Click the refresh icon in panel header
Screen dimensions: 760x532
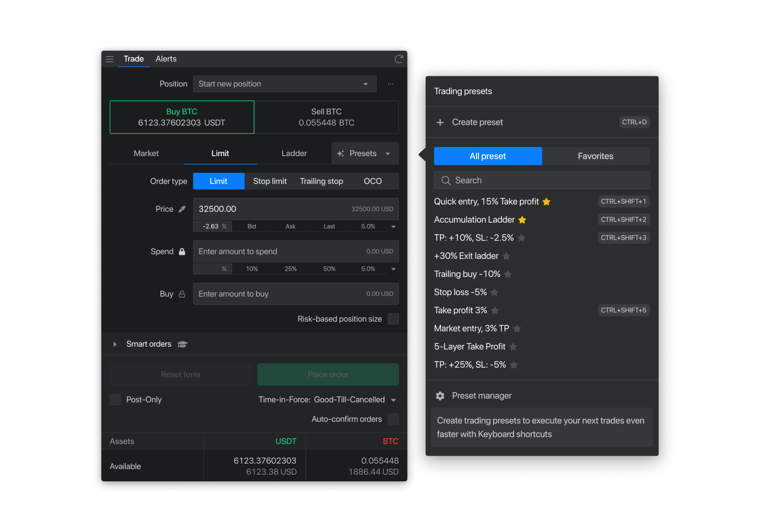[x=399, y=59]
